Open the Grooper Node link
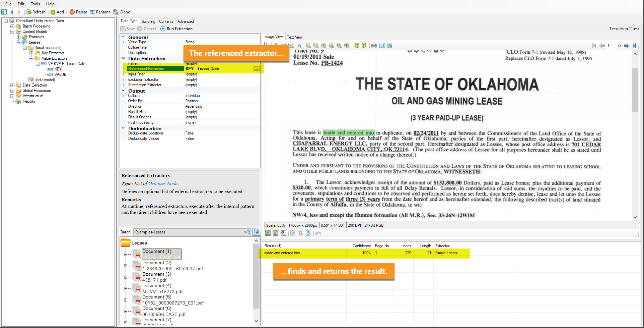 coord(163,183)
